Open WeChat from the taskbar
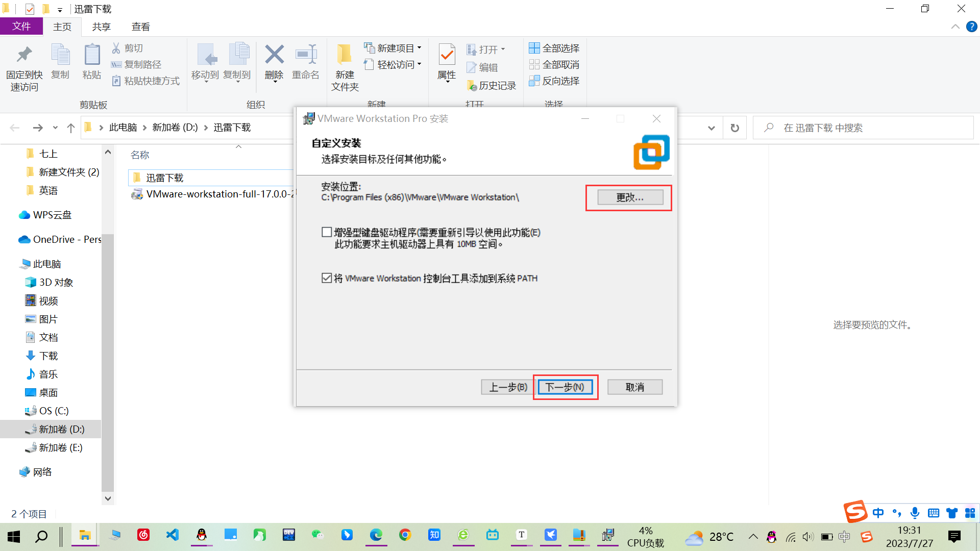The image size is (980, 551). point(318,535)
